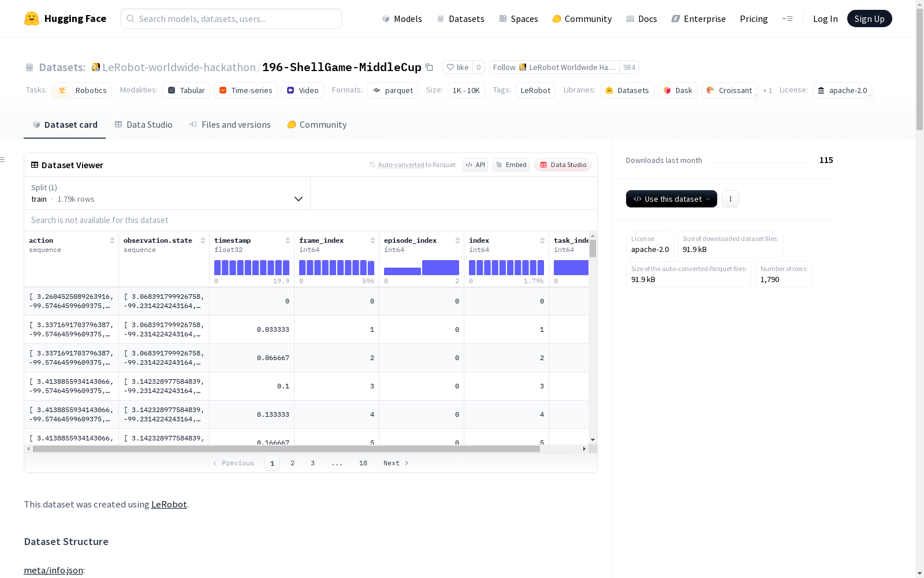924x578 pixels.
Task: Focus the search models, datasets, users field
Action: [231, 18]
